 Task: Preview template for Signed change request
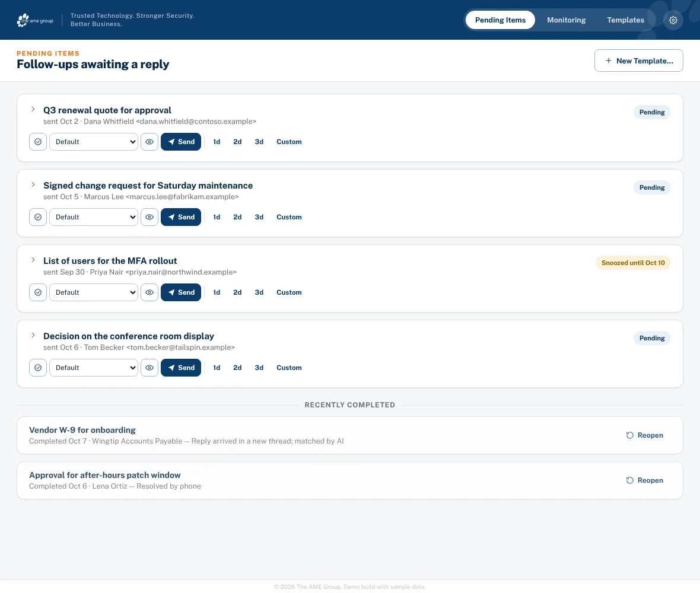point(149,217)
